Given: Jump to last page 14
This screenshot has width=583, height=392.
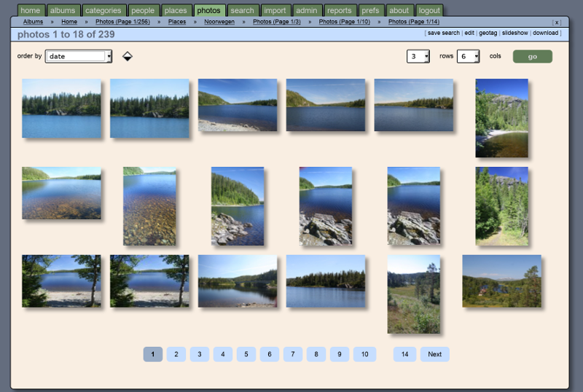Looking at the screenshot, I should click(405, 354).
